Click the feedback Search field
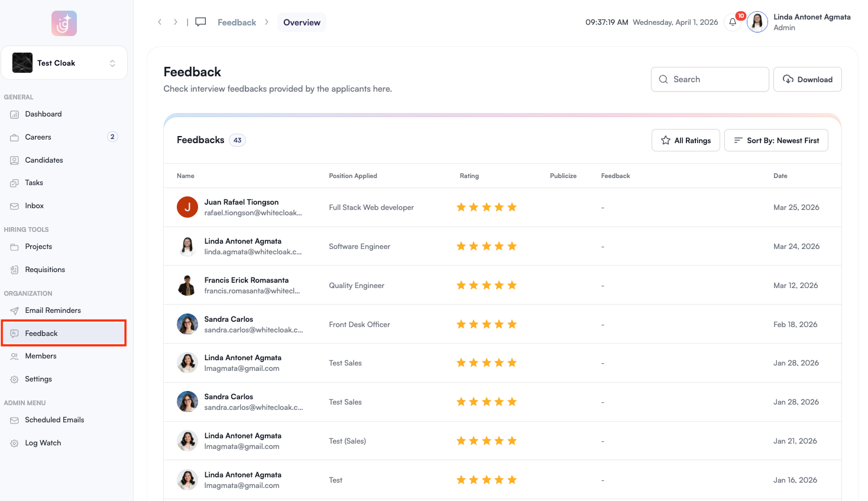This screenshot has height=501, width=868. tap(710, 79)
